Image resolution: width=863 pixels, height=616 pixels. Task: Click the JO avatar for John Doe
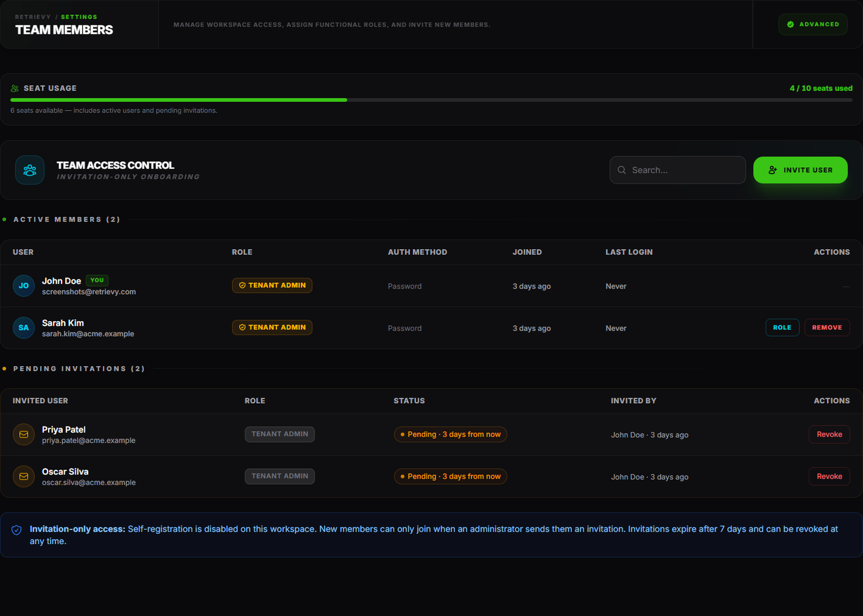click(x=23, y=285)
